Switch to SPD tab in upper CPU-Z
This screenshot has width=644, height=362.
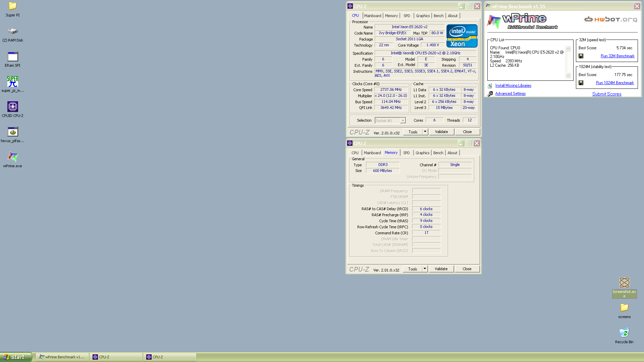[407, 16]
